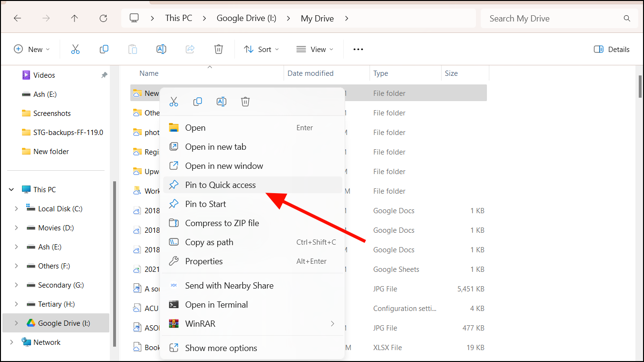
Task: Expand the Local Disk (C:) tree node
Action: pos(16,209)
